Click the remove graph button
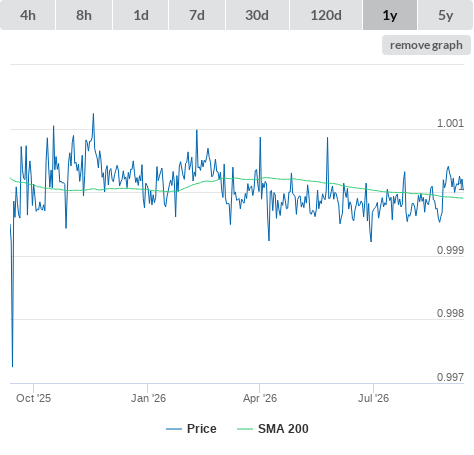This screenshot has height=455, width=474. click(x=426, y=45)
